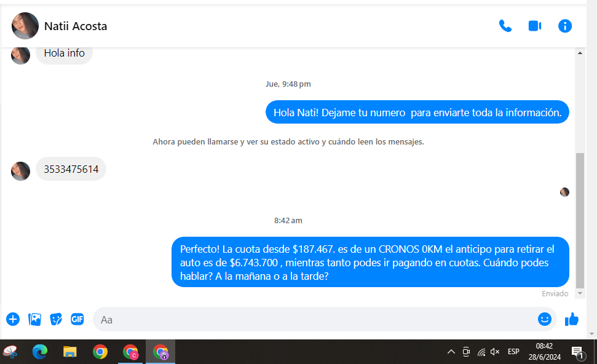Viewport: 597px width, 364px height.
Task: Open Windows notification center
Action: 577,352
